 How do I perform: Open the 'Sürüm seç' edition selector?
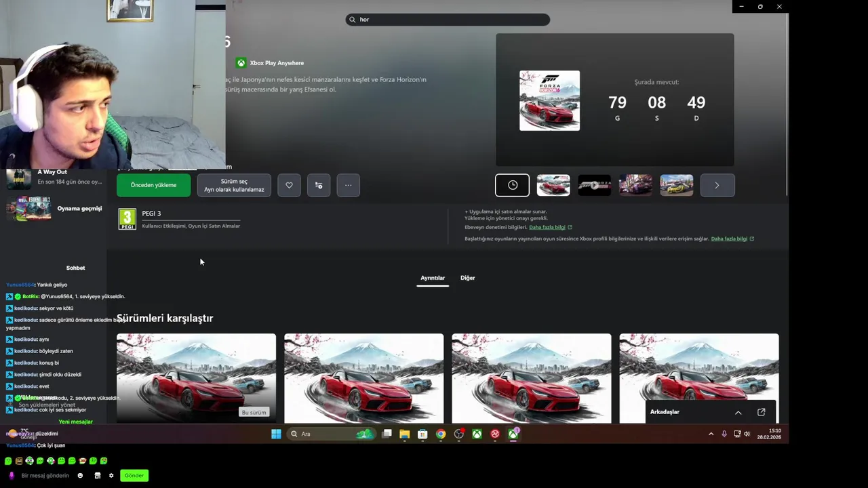tap(234, 185)
